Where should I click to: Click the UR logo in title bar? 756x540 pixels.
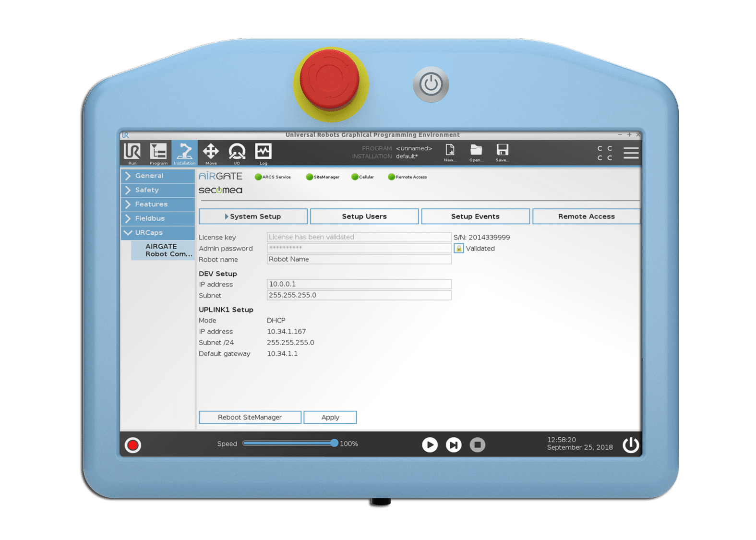click(x=125, y=135)
